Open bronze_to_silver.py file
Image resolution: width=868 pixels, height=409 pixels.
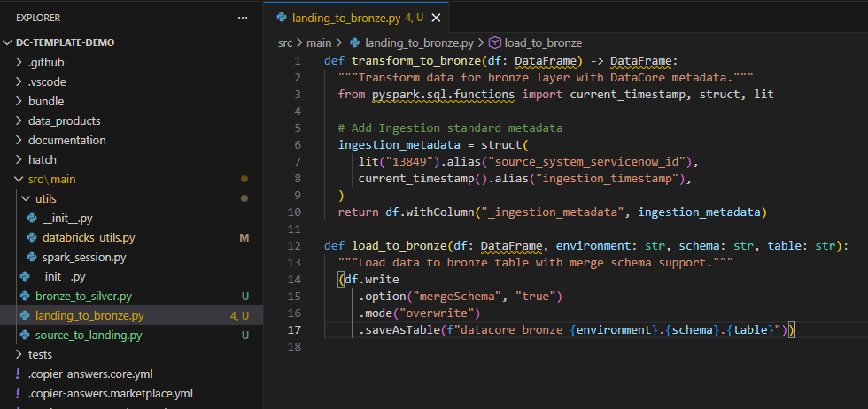(x=83, y=296)
